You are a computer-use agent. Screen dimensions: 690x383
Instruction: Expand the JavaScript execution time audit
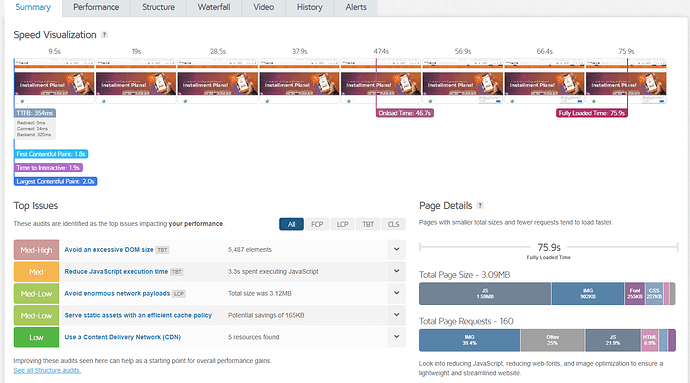(x=396, y=271)
